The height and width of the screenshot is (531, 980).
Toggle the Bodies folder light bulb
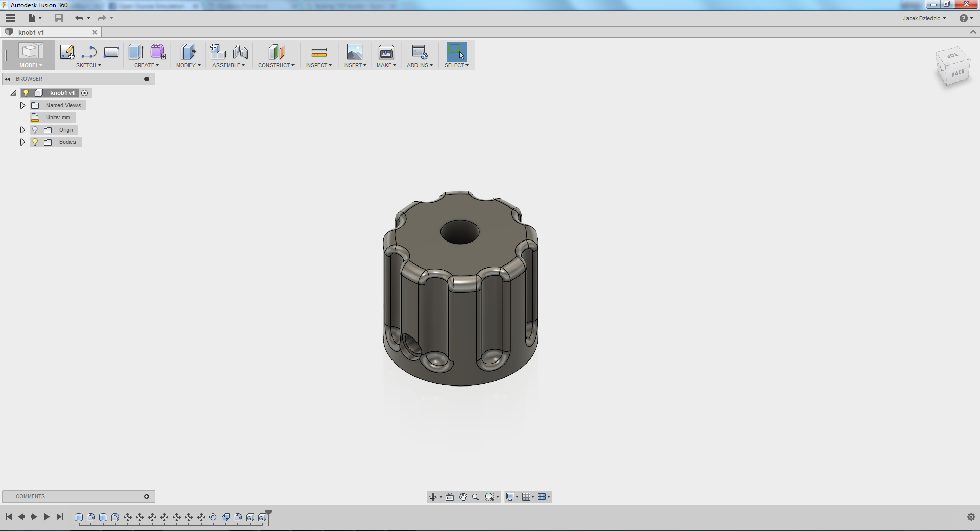tap(35, 142)
